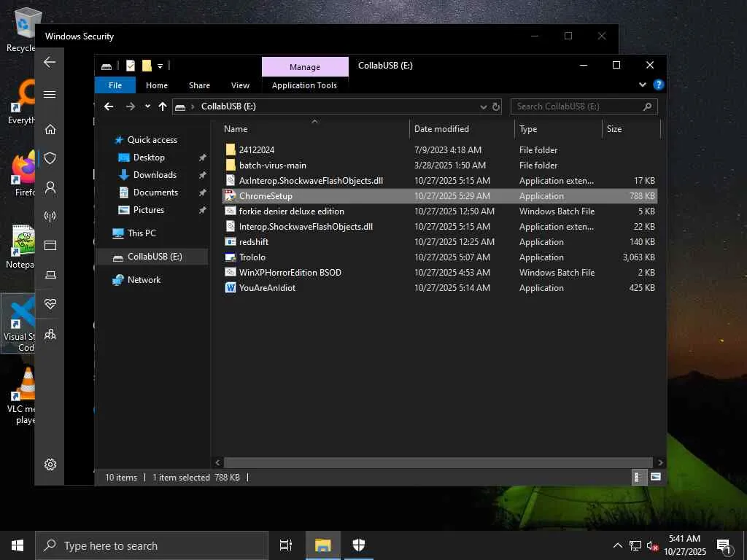The width and height of the screenshot is (747, 560).
Task: Open Family options icon in Windows Security
Action: [50, 334]
